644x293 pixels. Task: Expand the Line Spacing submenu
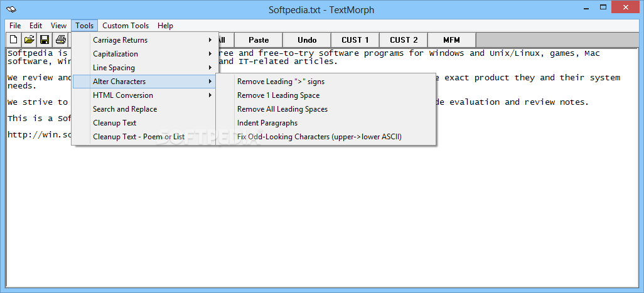point(143,68)
